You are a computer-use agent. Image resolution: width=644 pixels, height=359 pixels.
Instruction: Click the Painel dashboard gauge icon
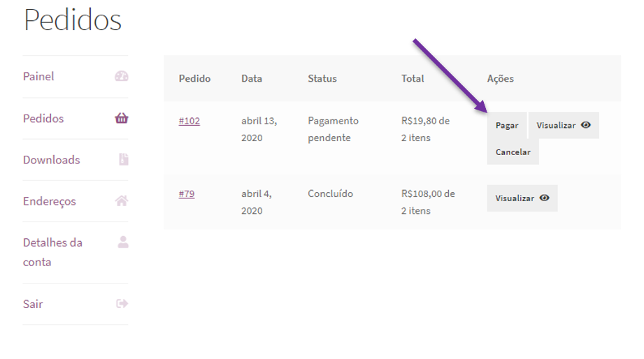click(x=122, y=76)
